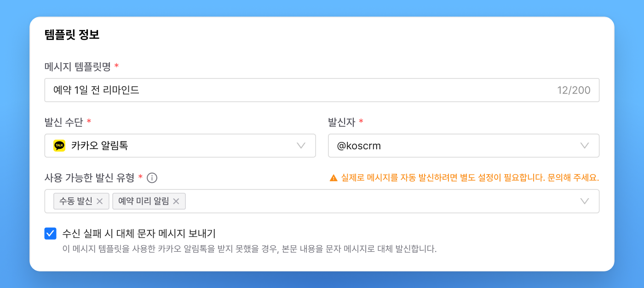Open the 발신 유형 dropdown arrow
Image resolution: width=644 pixels, height=288 pixels.
click(585, 201)
